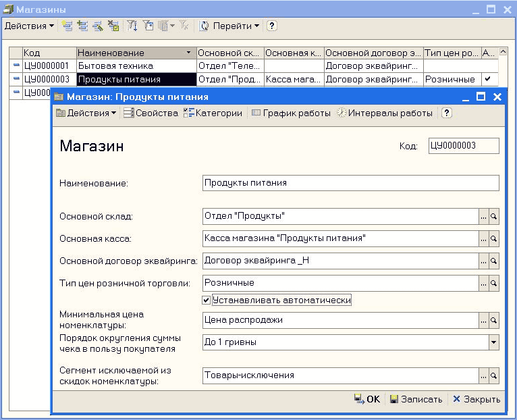The width and height of the screenshot is (517, 420).
Task: Open Действия menu in the shop form
Action: (x=86, y=113)
